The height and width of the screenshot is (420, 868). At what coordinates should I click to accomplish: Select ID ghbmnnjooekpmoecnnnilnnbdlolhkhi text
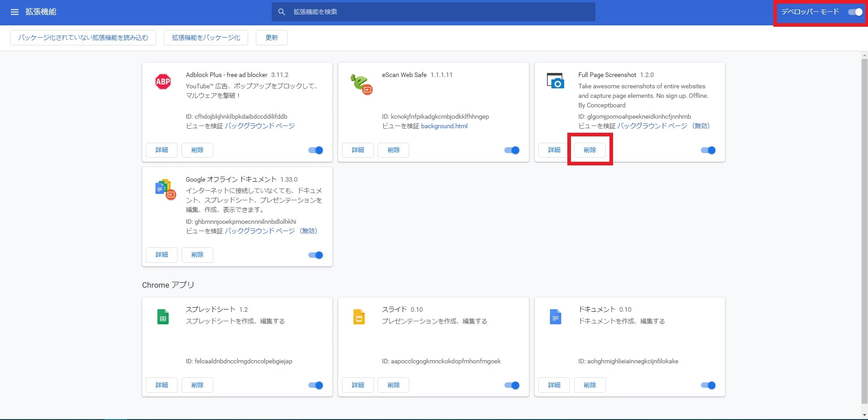point(241,222)
